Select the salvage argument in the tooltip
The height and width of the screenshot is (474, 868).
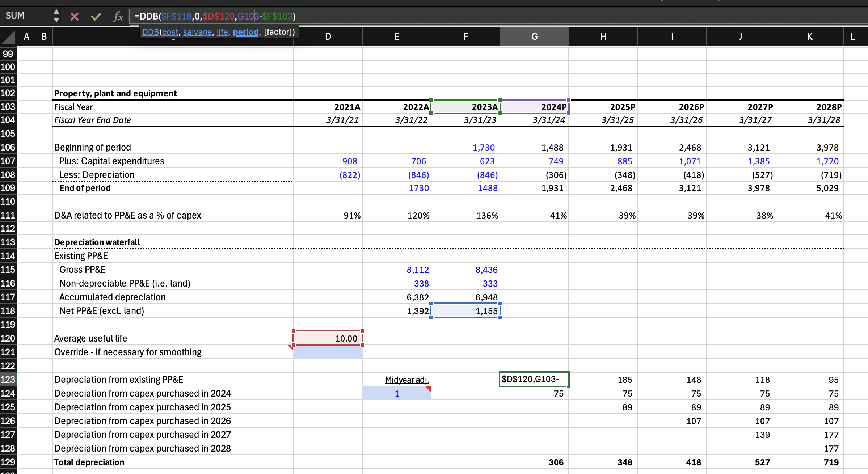click(197, 32)
